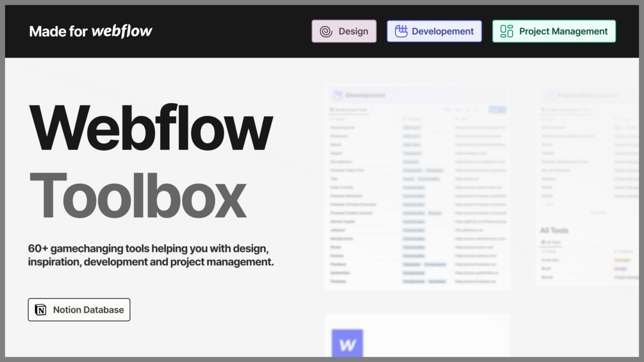Click the purple Webflow W logo tile
This screenshot has width=644, height=362.
point(347,343)
